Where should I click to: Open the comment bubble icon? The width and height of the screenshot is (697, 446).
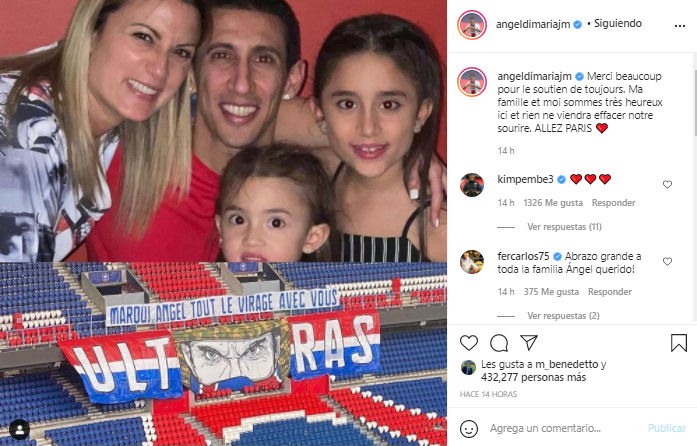click(499, 343)
